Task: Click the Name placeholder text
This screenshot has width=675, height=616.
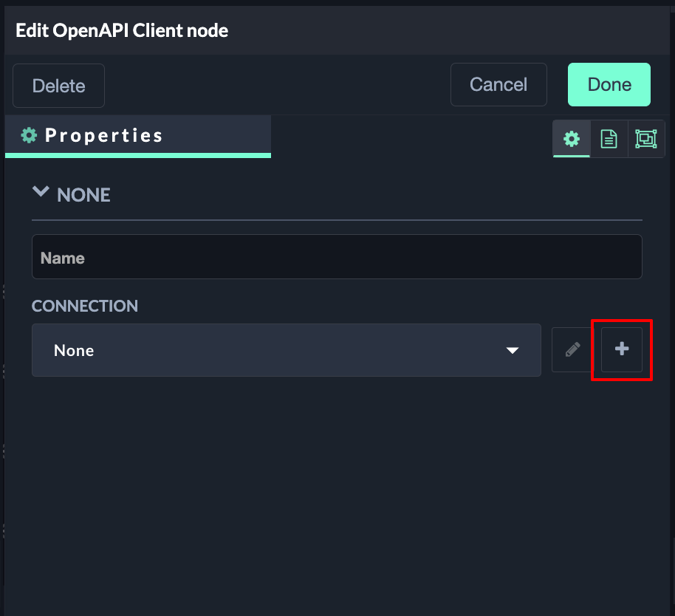Action: point(63,258)
